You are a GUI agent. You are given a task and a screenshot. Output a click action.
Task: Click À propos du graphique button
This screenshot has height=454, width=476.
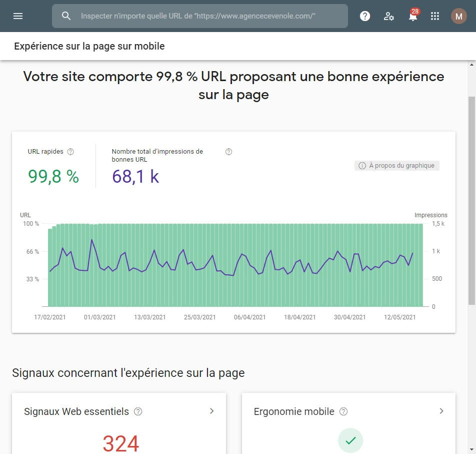click(x=397, y=166)
